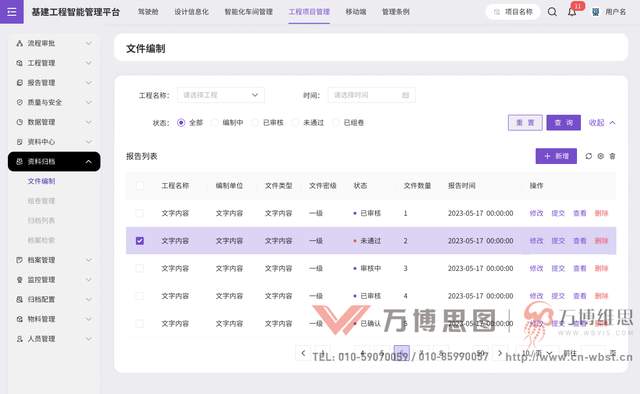The width and height of the screenshot is (640, 394).
Task: Select 工程项目管理 top tab
Action: (x=309, y=12)
